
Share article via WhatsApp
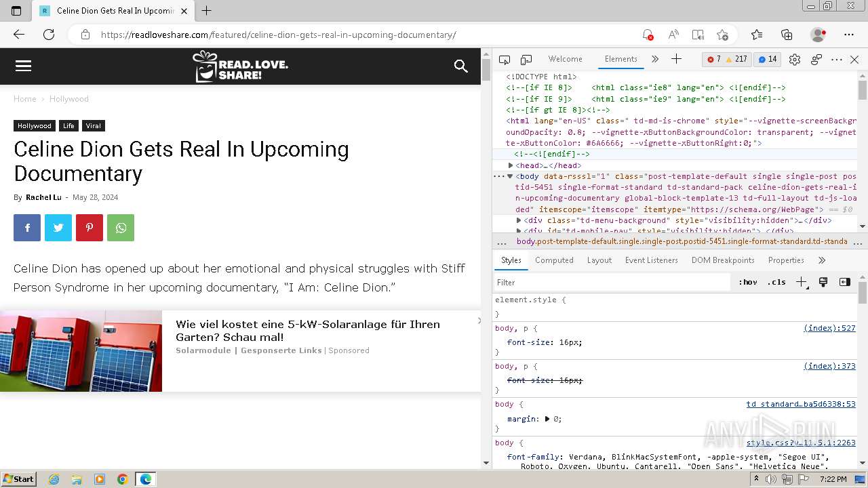(x=121, y=228)
